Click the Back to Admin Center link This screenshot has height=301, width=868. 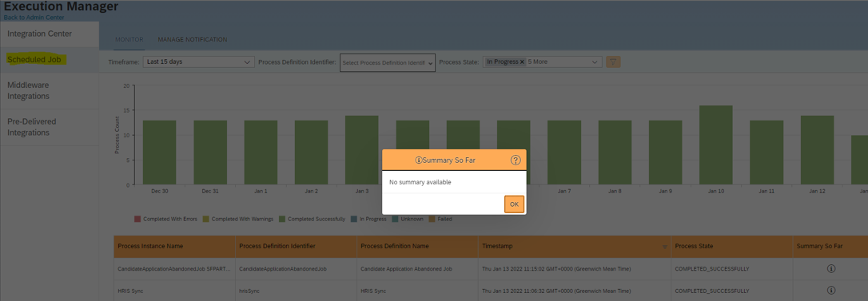pos(34,17)
